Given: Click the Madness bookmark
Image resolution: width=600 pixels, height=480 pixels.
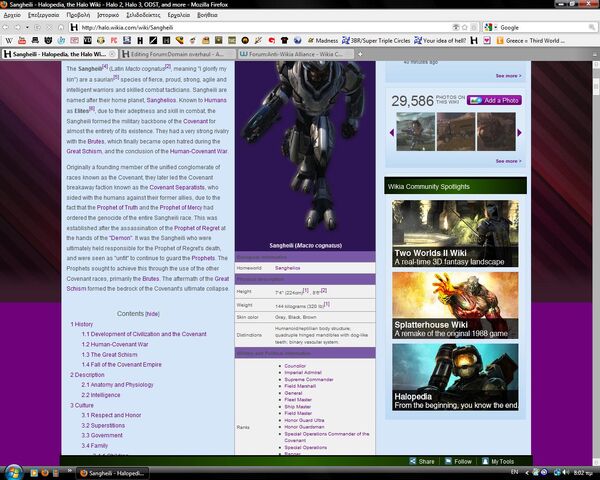Looking at the screenshot, I should tap(323, 40).
